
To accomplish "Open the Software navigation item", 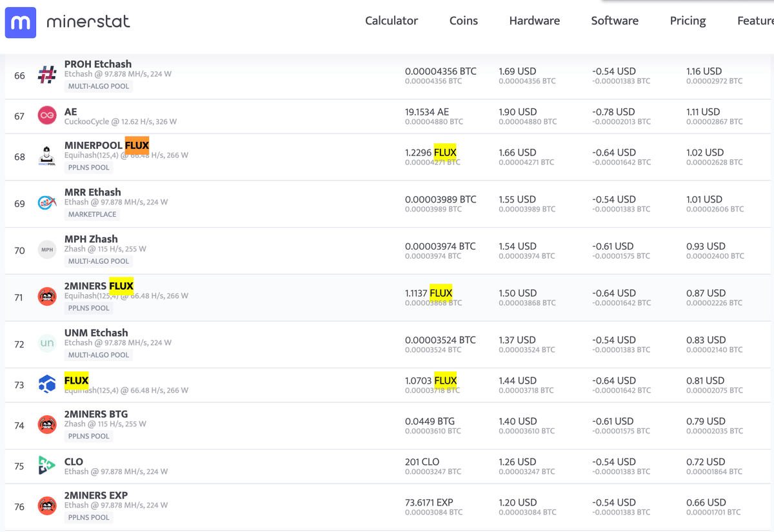I will (x=615, y=21).
